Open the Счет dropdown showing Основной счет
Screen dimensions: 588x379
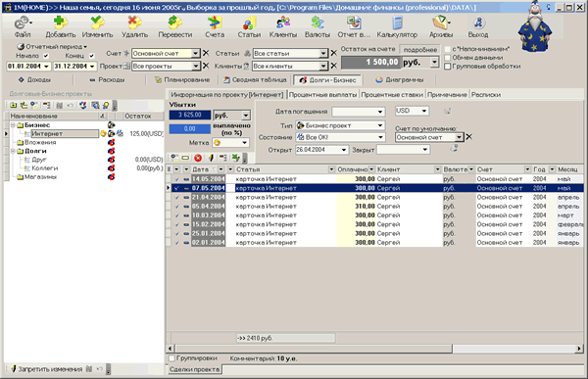click(x=195, y=53)
